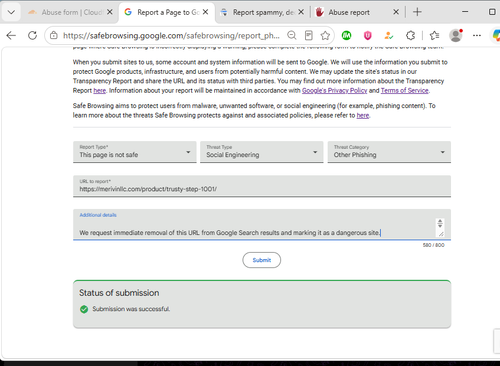Open the tab actions menu chevron
Image resolution: width=500 pixels, height=366 pixels.
point(11,12)
